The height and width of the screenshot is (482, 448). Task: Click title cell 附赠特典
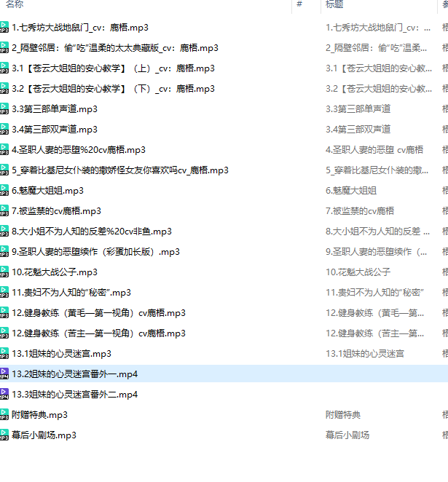coord(343,415)
